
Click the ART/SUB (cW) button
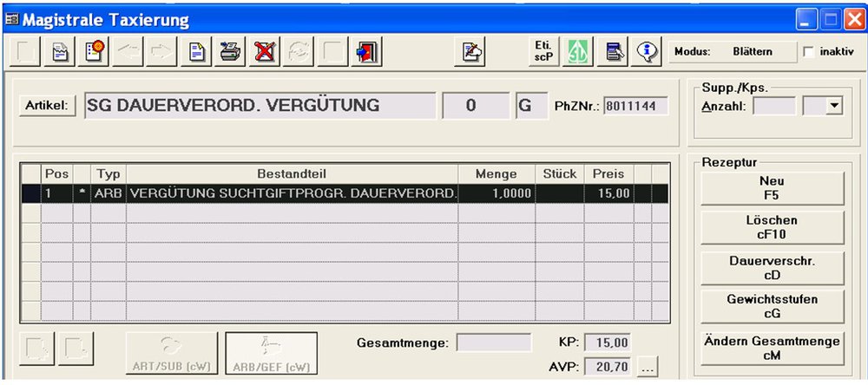pyautogui.click(x=172, y=353)
